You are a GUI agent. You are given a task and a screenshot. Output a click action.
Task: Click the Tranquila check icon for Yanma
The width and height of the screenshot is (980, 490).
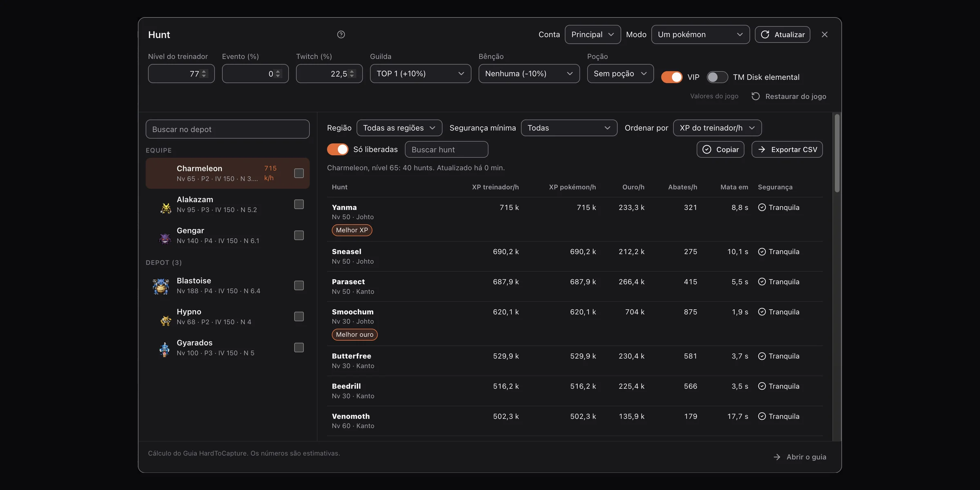click(x=762, y=207)
